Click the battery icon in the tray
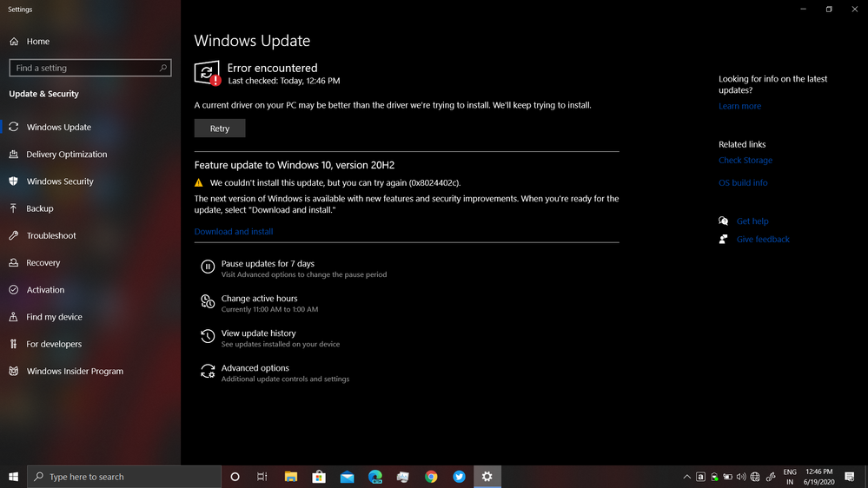 [728, 477]
